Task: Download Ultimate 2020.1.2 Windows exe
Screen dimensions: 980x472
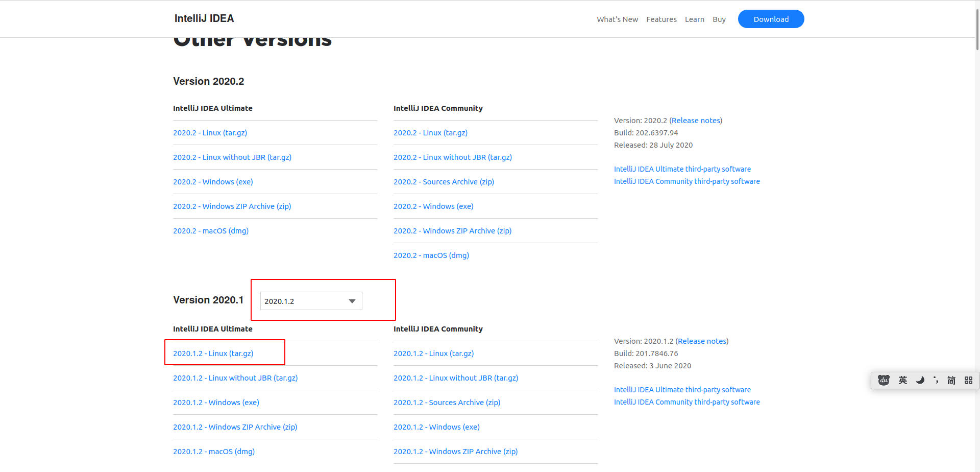Action: click(x=216, y=403)
